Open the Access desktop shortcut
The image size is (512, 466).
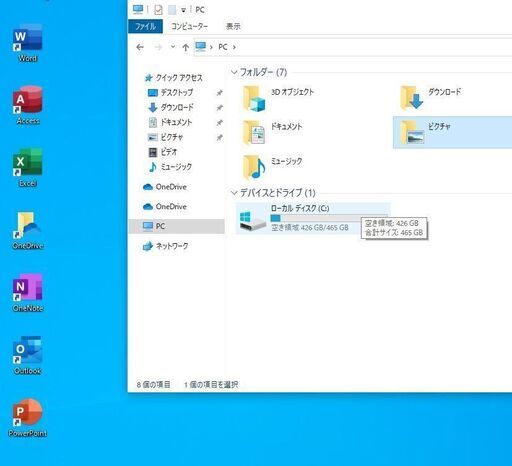28,106
